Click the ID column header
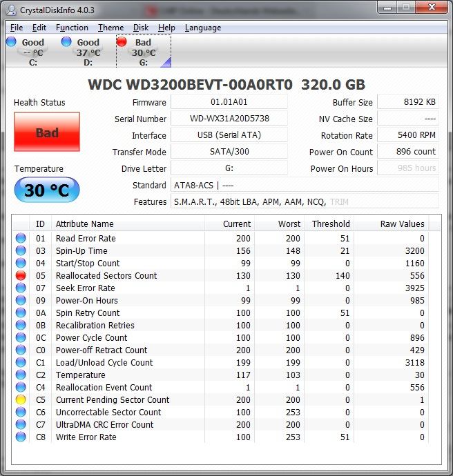The width and height of the screenshot is (453, 476). pyautogui.click(x=41, y=224)
